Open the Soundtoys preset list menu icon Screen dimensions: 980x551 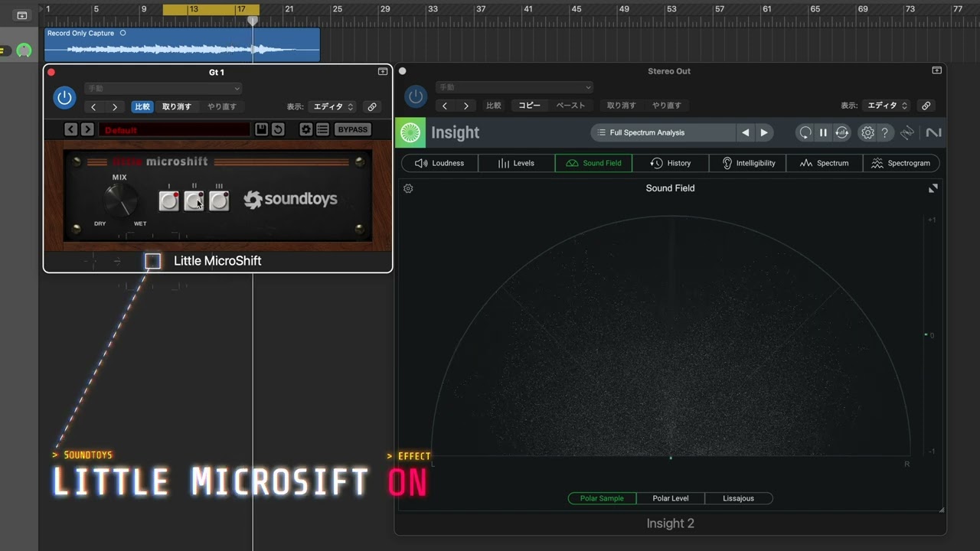(322, 129)
